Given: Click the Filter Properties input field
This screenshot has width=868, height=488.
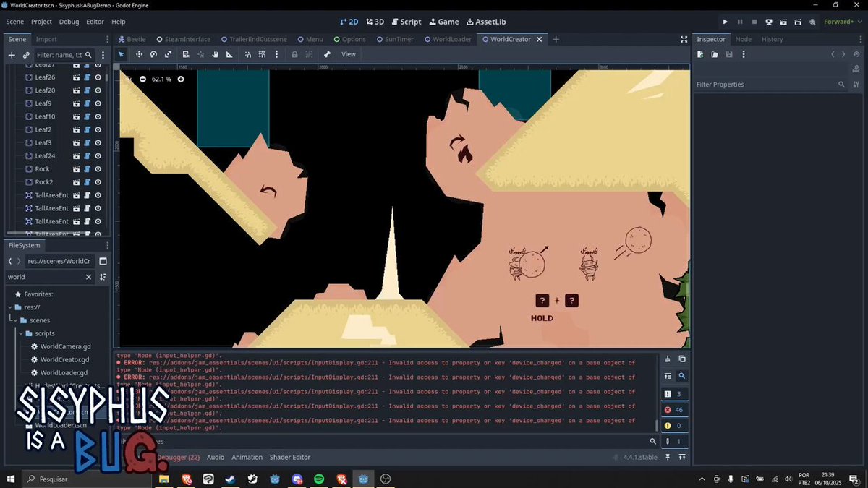Looking at the screenshot, I should 765,85.
